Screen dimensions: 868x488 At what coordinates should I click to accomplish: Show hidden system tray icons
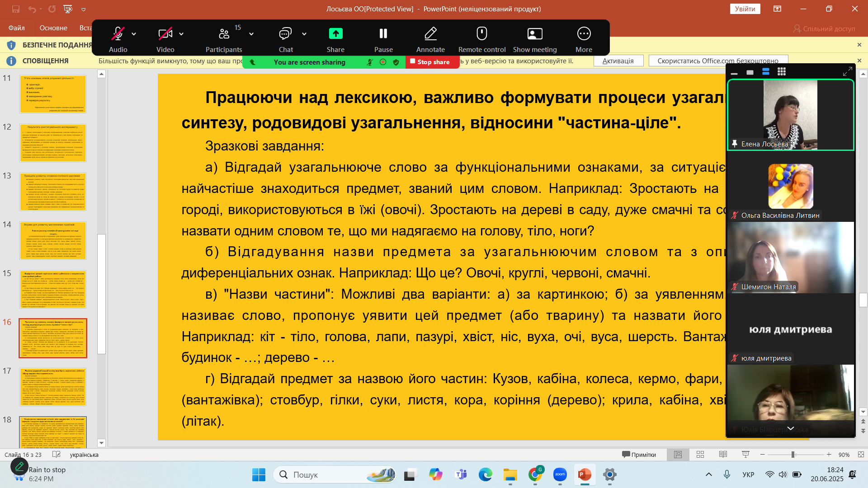[708, 474]
